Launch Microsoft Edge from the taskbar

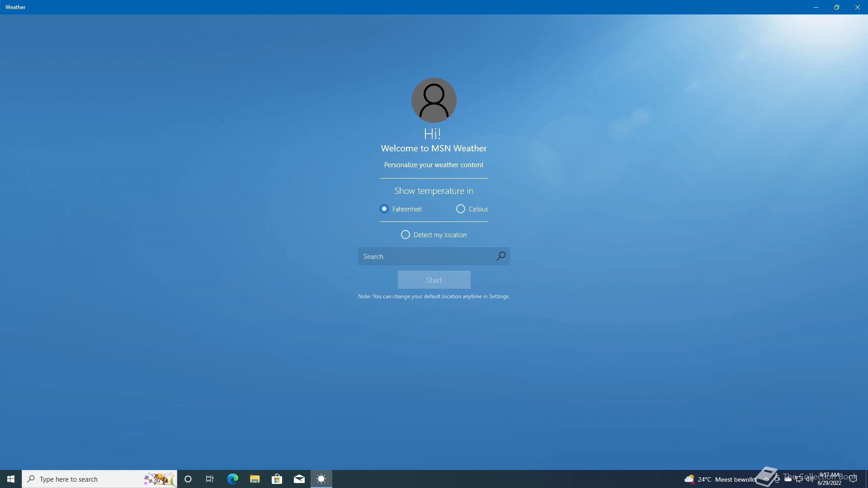232,479
